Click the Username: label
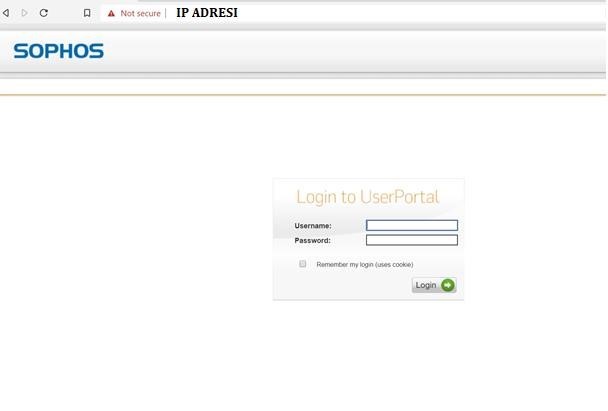This screenshot has width=608, height=411. click(313, 226)
